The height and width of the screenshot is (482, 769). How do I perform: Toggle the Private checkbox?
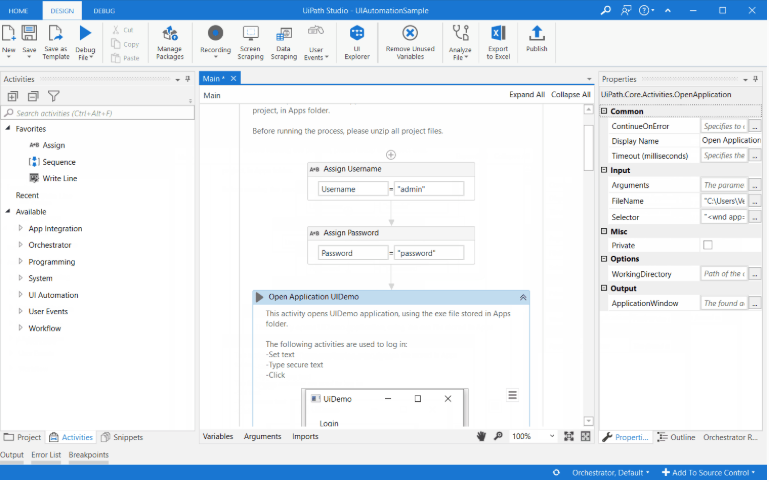click(708, 245)
